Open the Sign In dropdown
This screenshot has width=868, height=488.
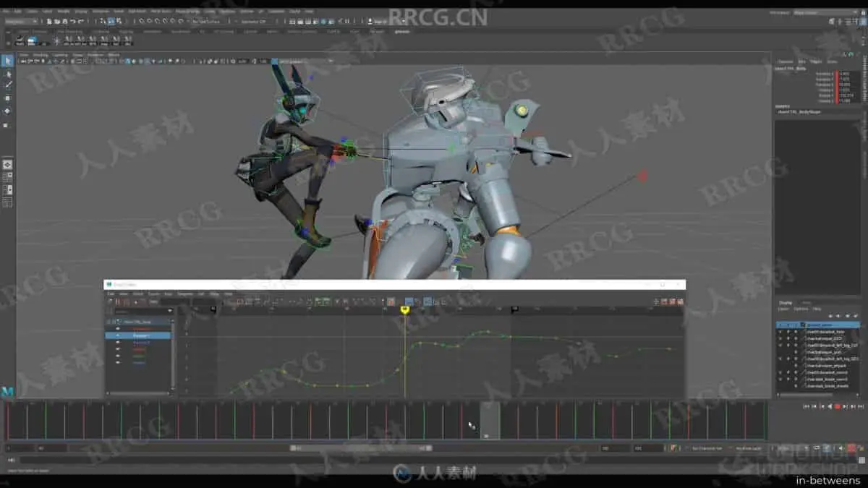tap(386, 21)
